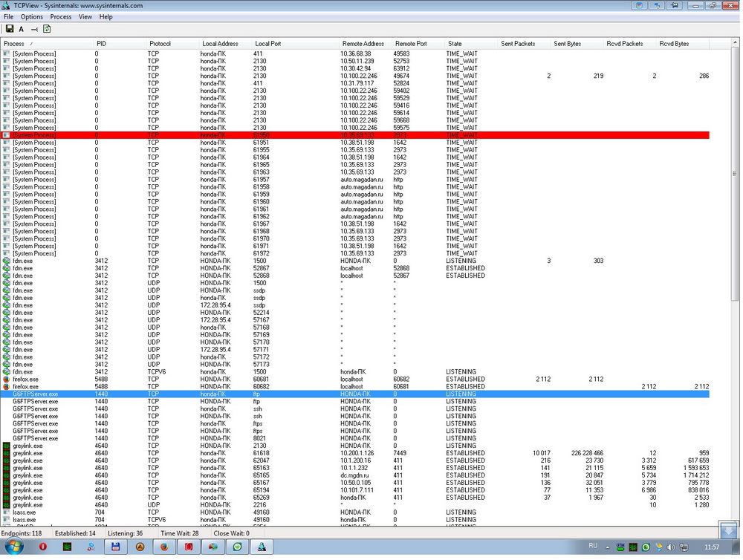
Task: Select the first firefox.exe process icon
Action: (x=7, y=380)
